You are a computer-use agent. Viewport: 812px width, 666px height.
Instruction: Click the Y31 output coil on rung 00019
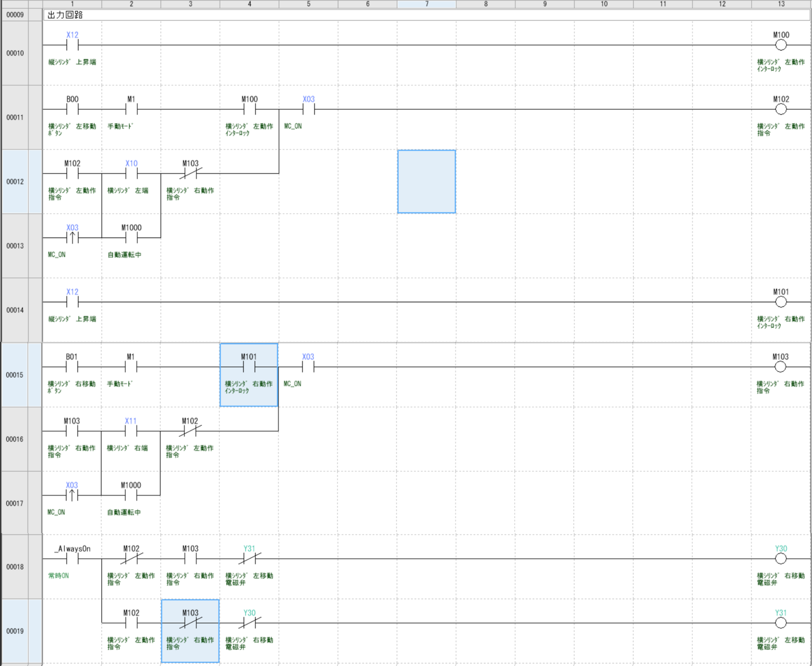click(x=781, y=623)
